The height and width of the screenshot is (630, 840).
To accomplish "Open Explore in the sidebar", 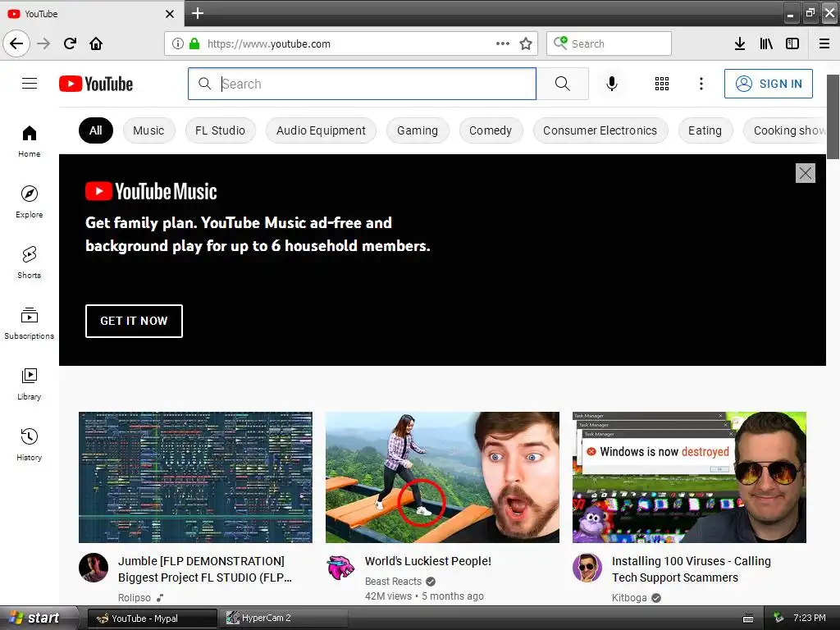I will click(x=30, y=202).
